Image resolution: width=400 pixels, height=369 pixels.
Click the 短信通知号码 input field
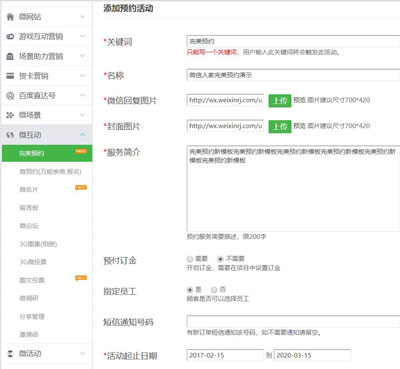point(293,321)
